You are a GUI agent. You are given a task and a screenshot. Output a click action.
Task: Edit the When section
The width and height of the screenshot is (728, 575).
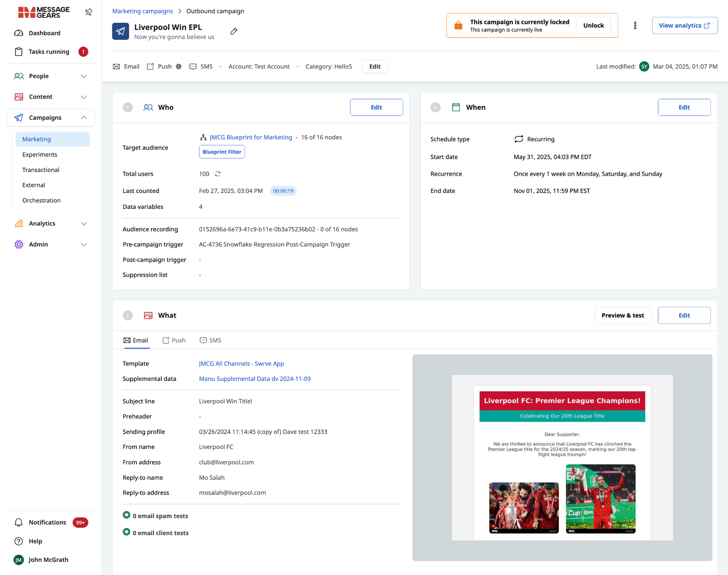(x=684, y=107)
